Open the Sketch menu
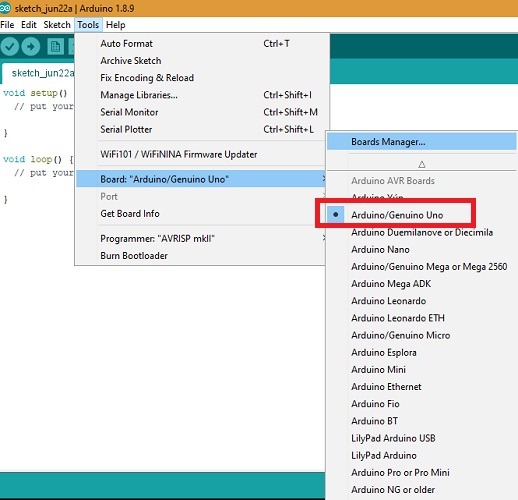This screenshot has height=500, width=518. (x=57, y=25)
